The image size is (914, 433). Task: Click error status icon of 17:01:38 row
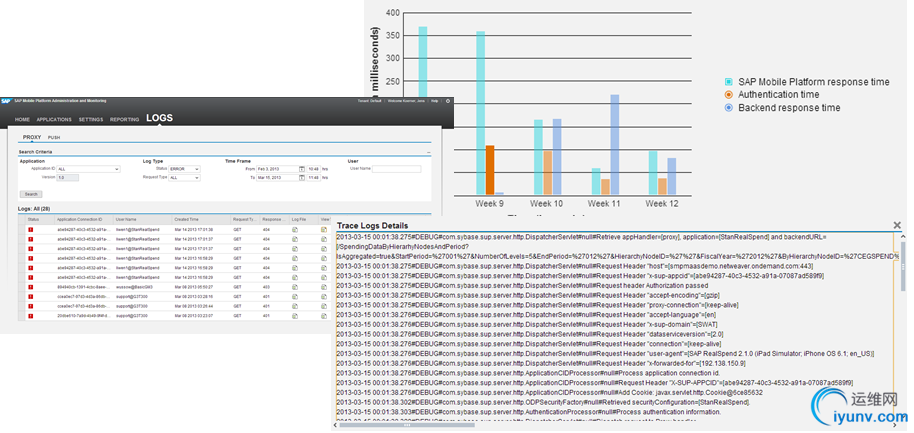(30, 230)
